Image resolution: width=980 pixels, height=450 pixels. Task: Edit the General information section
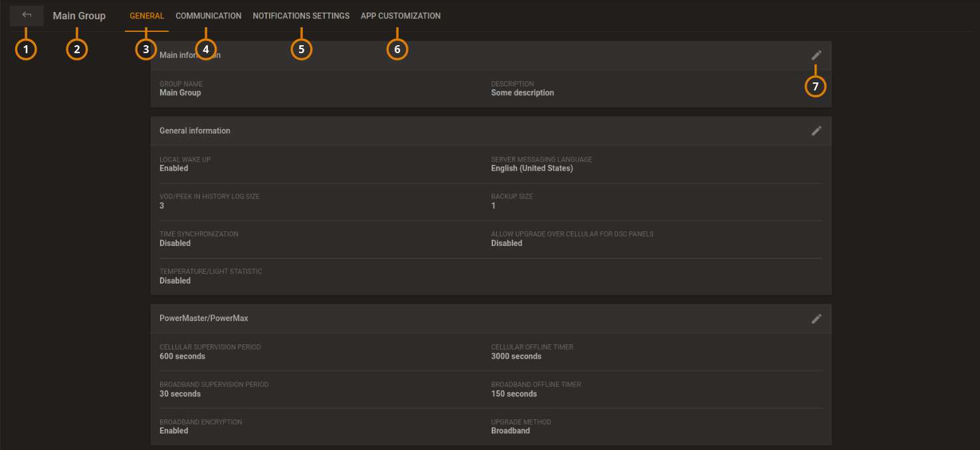click(x=817, y=130)
